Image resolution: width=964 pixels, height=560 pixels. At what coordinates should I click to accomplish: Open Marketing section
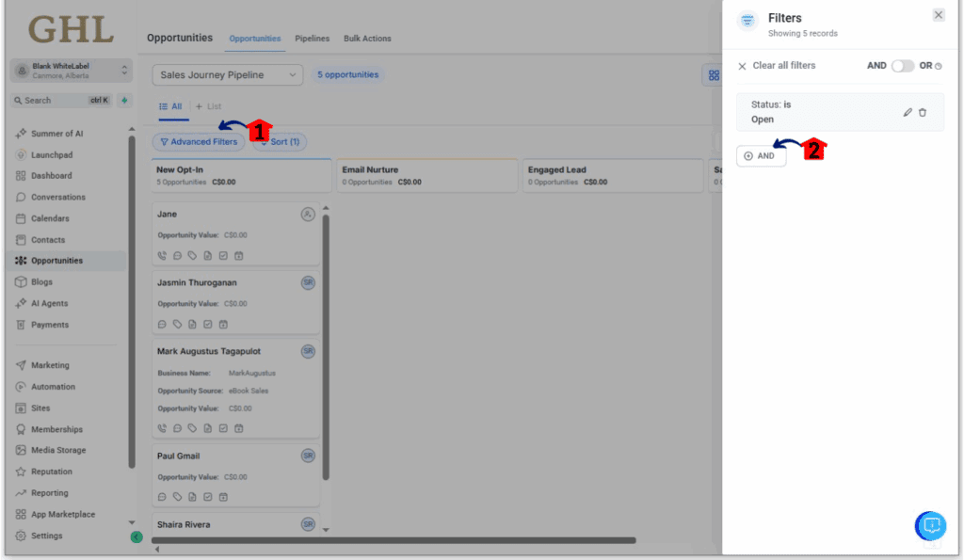click(50, 366)
